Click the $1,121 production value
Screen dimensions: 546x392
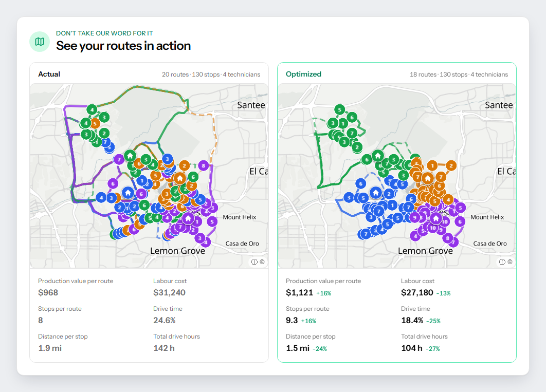tap(299, 292)
